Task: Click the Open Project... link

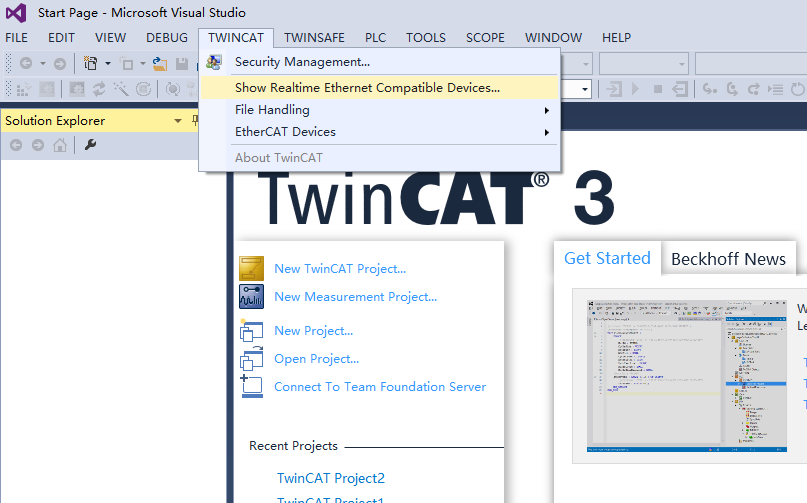Action: tap(317, 359)
